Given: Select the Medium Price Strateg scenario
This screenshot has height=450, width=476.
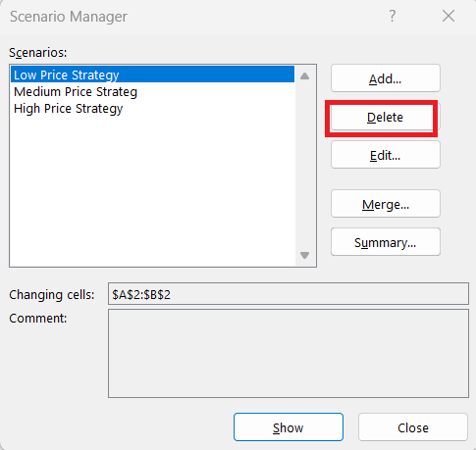Looking at the screenshot, I should (153, 91).
